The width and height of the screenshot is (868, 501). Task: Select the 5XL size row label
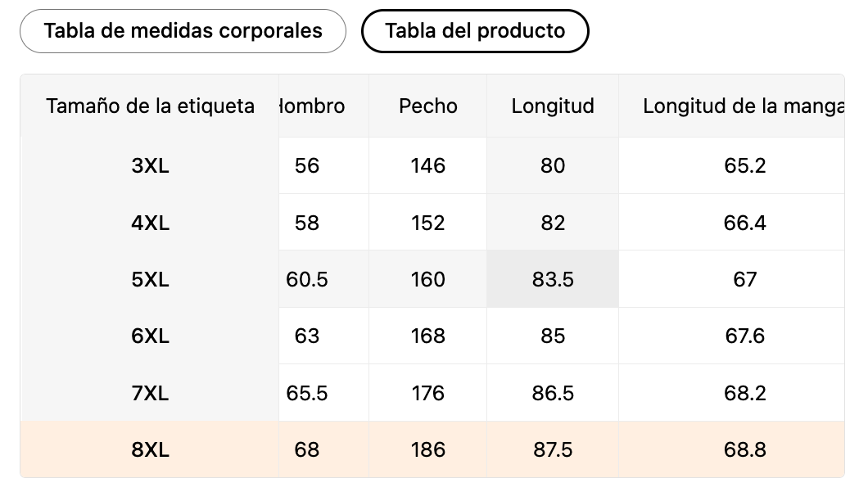coord(150,279)
